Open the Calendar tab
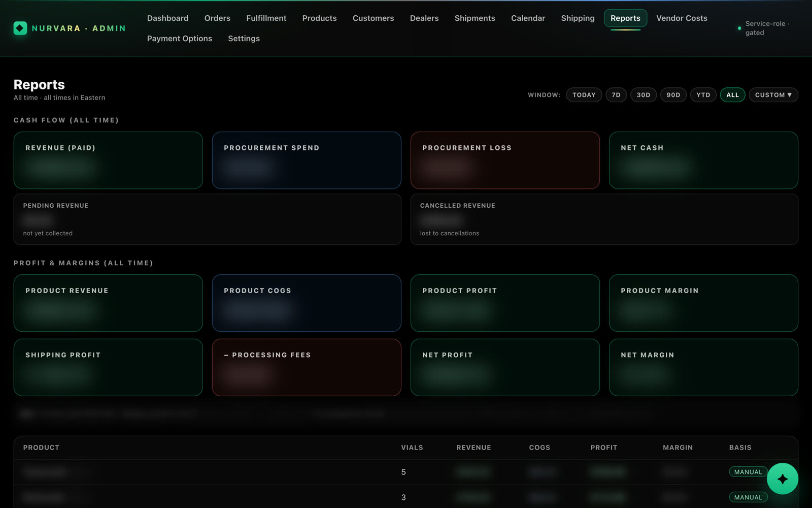The height and width of the screenshot is (508, 812). [x=528, y=18]
